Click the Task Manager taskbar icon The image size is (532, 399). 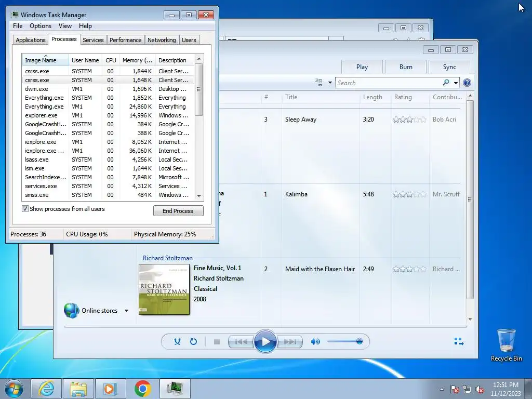pos(175,389)
